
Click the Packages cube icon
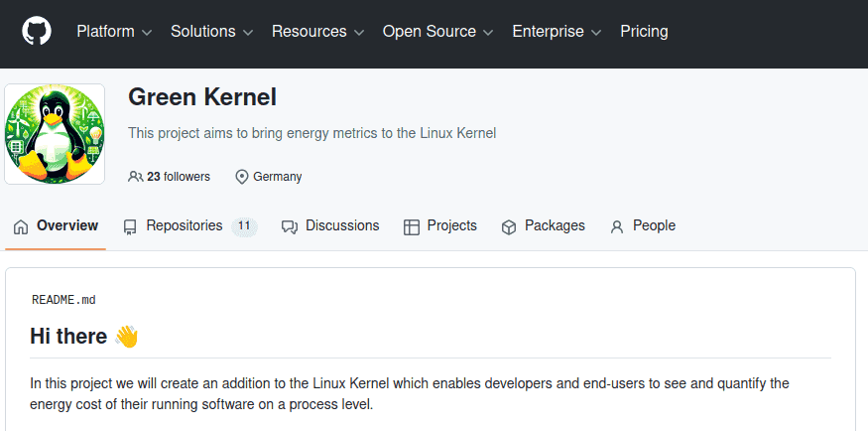click(508, 227)
